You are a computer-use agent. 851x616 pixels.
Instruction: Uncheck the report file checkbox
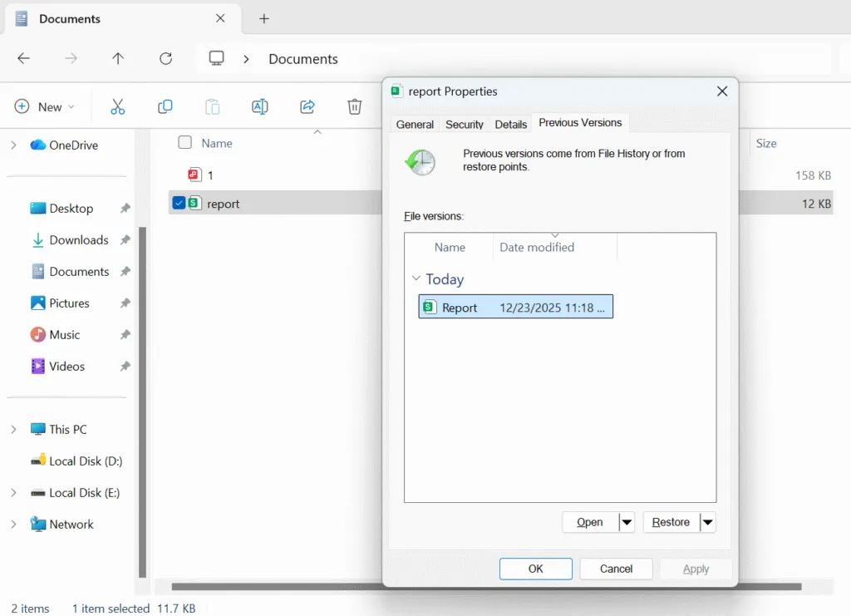pyautogui.click(x=179, y=203)
